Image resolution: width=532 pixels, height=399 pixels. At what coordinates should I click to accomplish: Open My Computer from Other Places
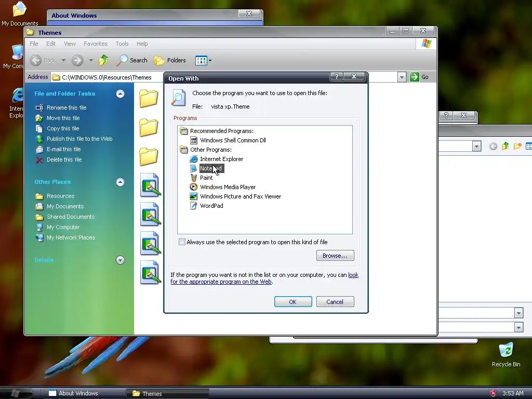(x=63, y=227)
